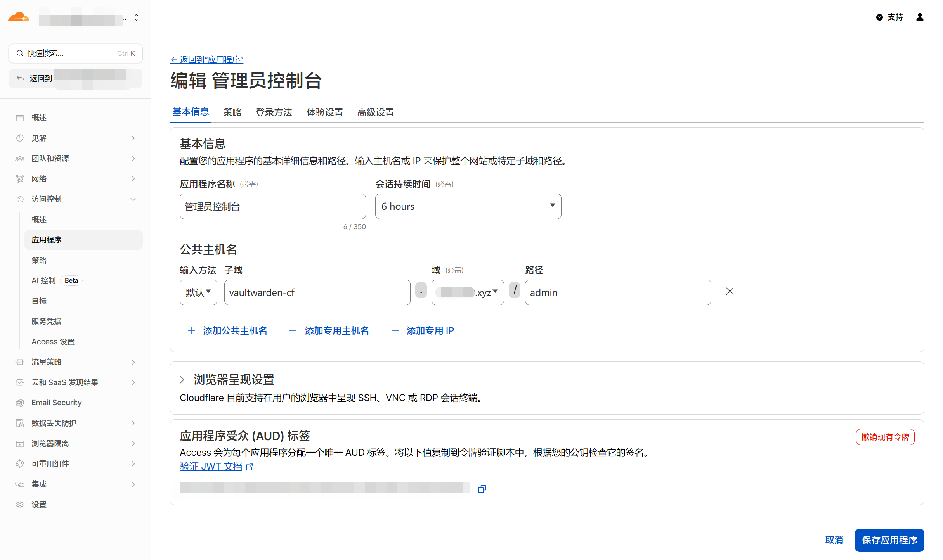Open the session duration dropdown
Screen dimensions: 943x560
pos(468,206)
